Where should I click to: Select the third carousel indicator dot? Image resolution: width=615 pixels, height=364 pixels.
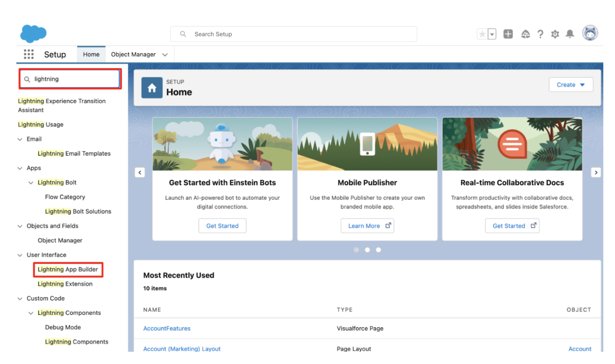378,250
